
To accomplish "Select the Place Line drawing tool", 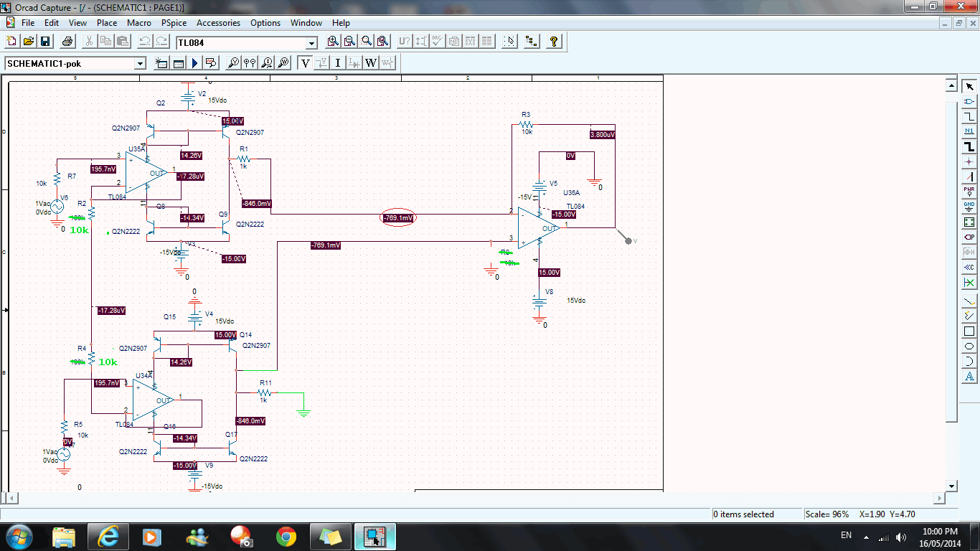I will point(969,301).
